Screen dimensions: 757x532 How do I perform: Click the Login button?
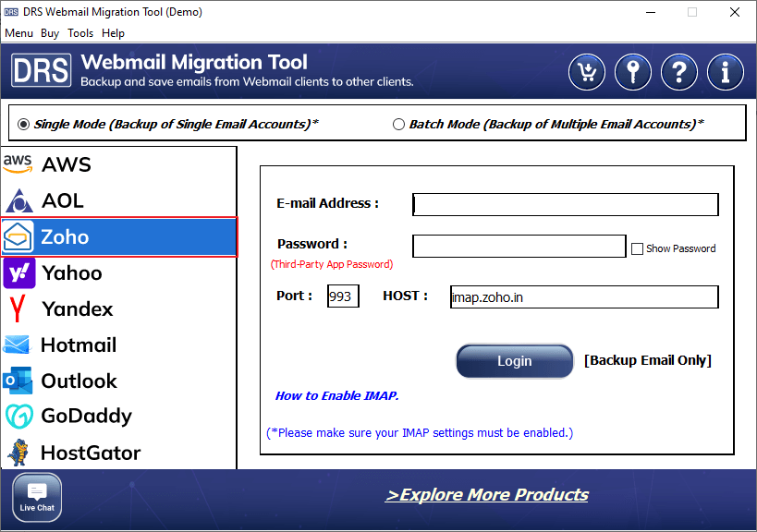click(x=515, y=361)
